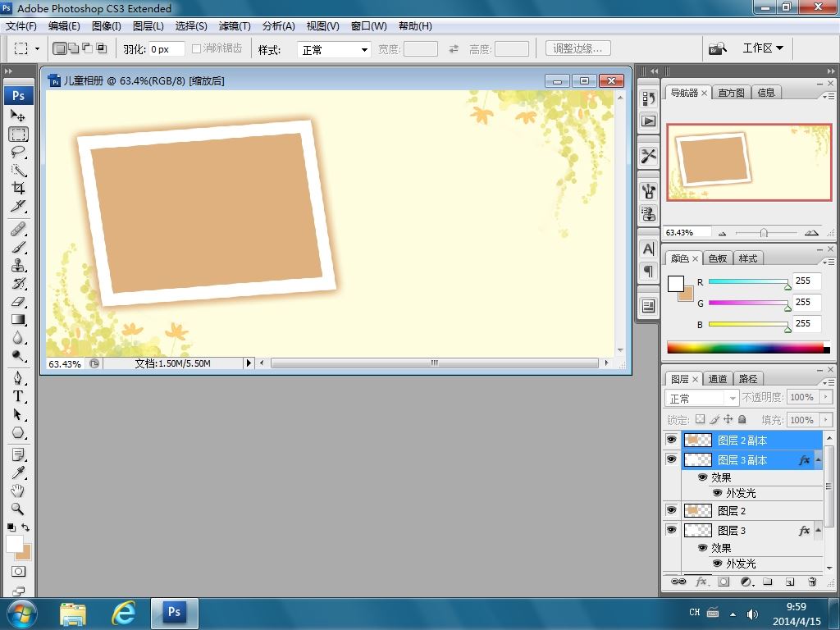The height and width of the screenshot is (630, 840).
Task: Hide the 图层 2 layer
Action: (x=671, y=510)
